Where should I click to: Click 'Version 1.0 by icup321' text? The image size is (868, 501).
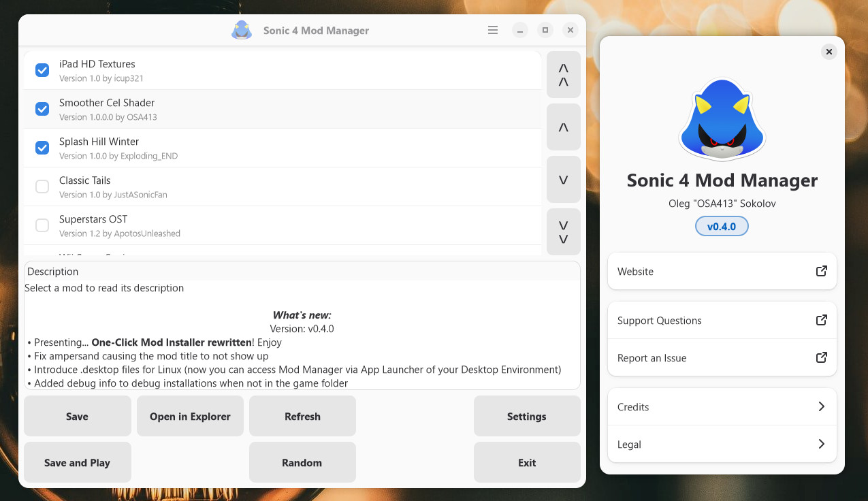click(101, 78)
